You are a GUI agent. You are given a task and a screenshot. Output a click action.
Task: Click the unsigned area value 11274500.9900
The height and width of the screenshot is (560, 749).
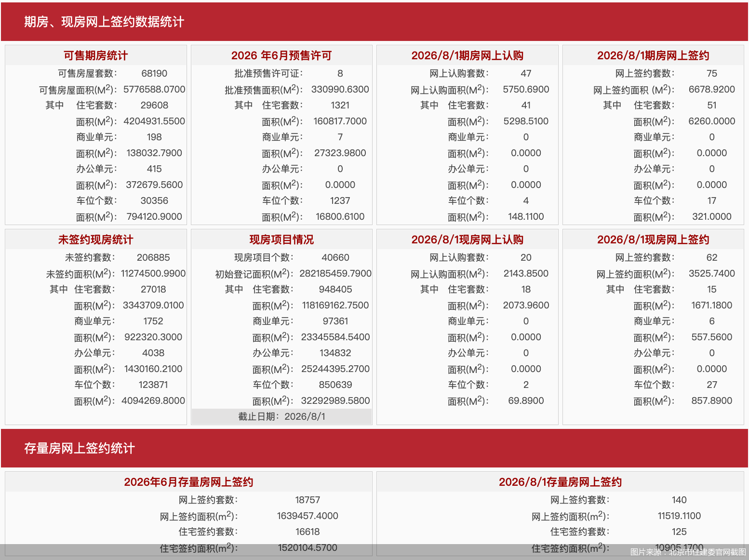[153, 273]
